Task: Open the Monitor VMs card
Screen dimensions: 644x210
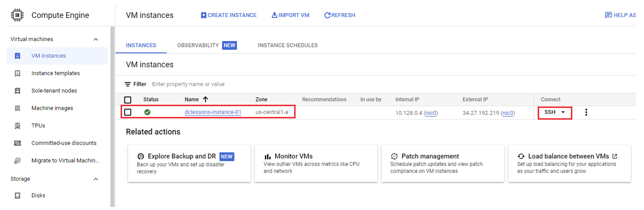Action: (x=316, y=164)
